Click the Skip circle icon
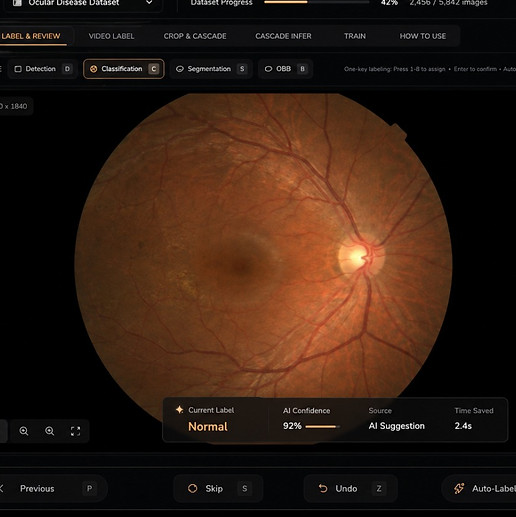This screenshot has height=517, width=516. click(193, 488)
